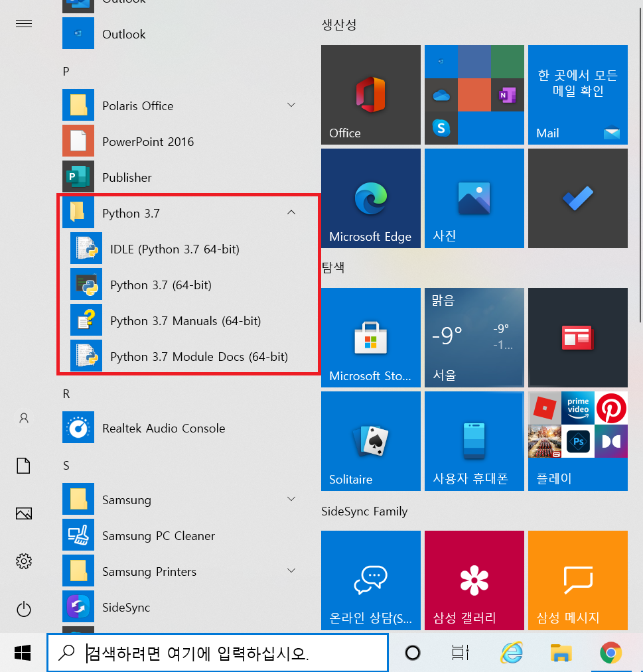Open the 서울 weather tile

click(x=474, y=337)
